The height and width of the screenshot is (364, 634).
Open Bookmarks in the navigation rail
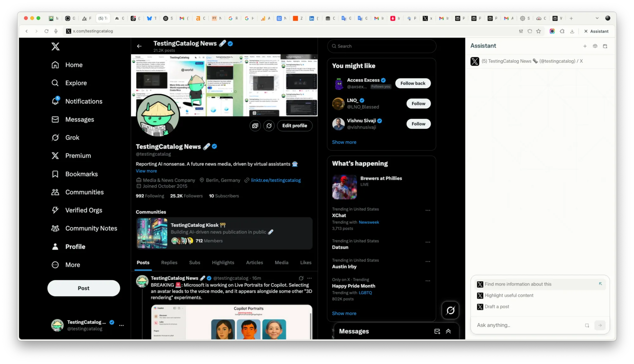coord(81,174)
